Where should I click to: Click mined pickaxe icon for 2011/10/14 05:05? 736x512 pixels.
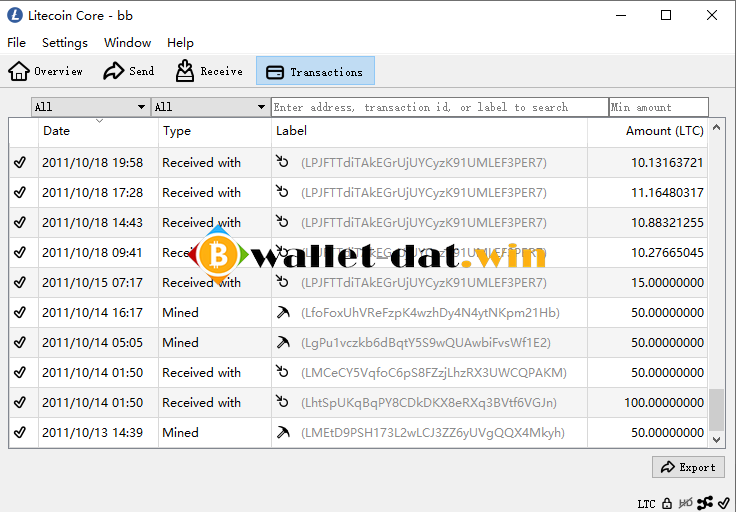[x=283, y=342]
